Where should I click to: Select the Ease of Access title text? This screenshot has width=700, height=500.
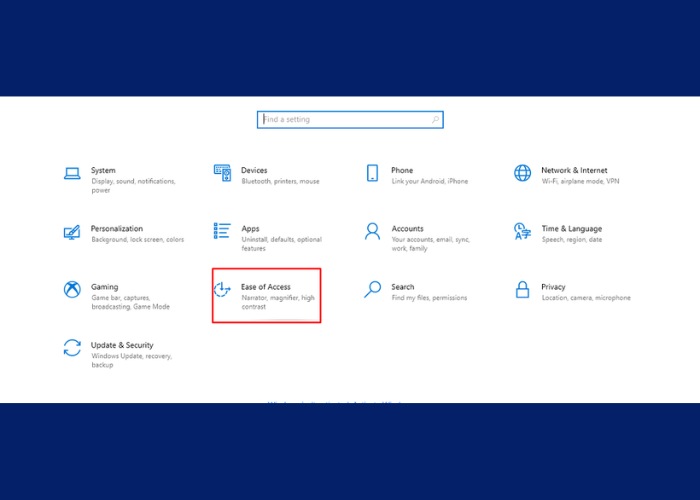click(266, 287)
